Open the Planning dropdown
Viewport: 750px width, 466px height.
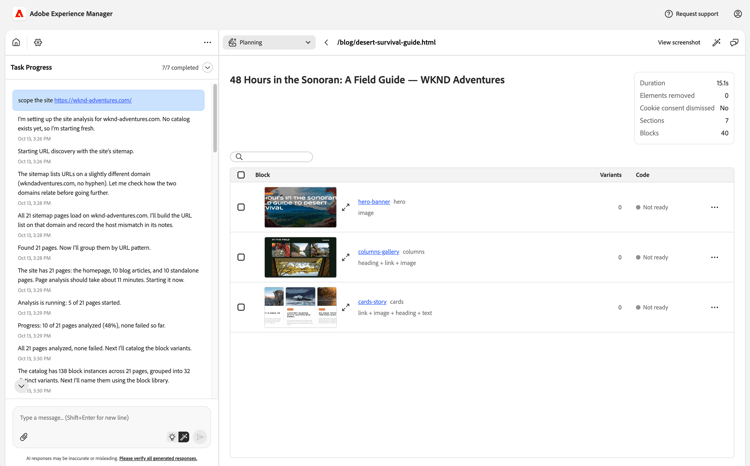click(269, 42)
